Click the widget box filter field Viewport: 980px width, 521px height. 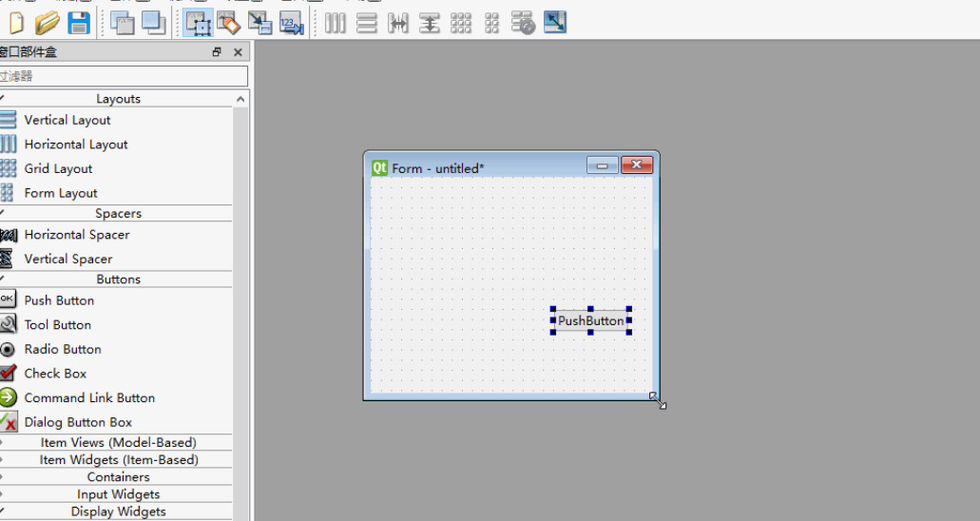tap(124, 76)
